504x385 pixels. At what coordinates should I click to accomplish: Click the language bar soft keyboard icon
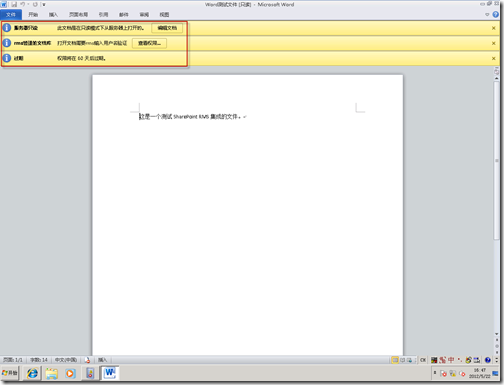point(477,360)
